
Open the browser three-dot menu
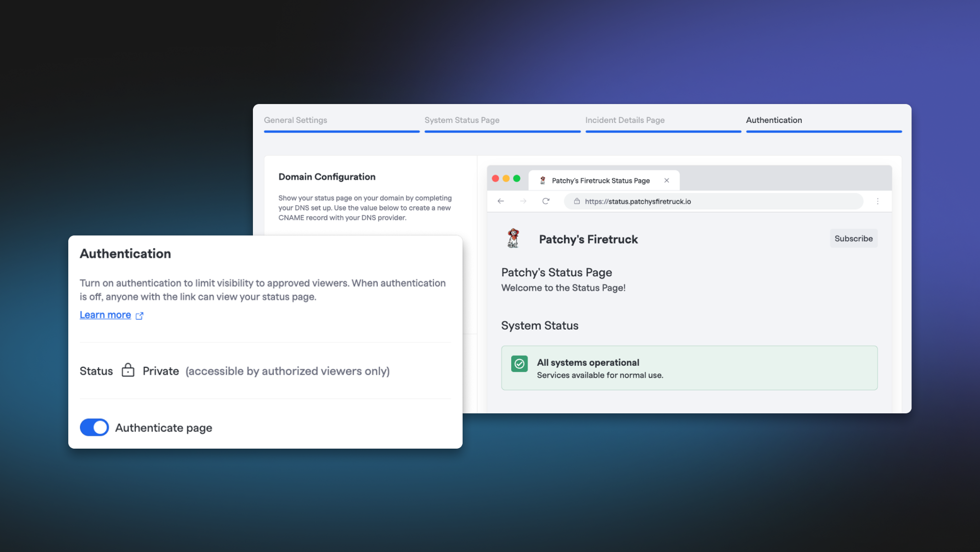tap(878, 201)
